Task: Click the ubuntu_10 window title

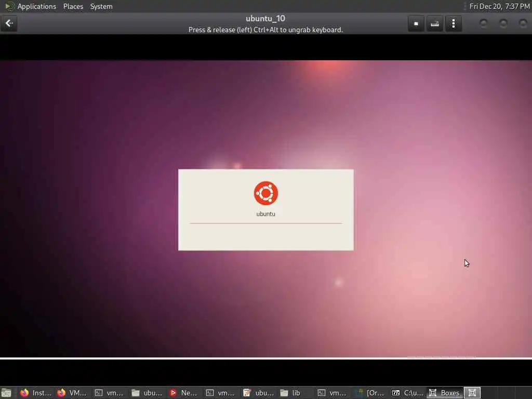Action: click(265, 19)
